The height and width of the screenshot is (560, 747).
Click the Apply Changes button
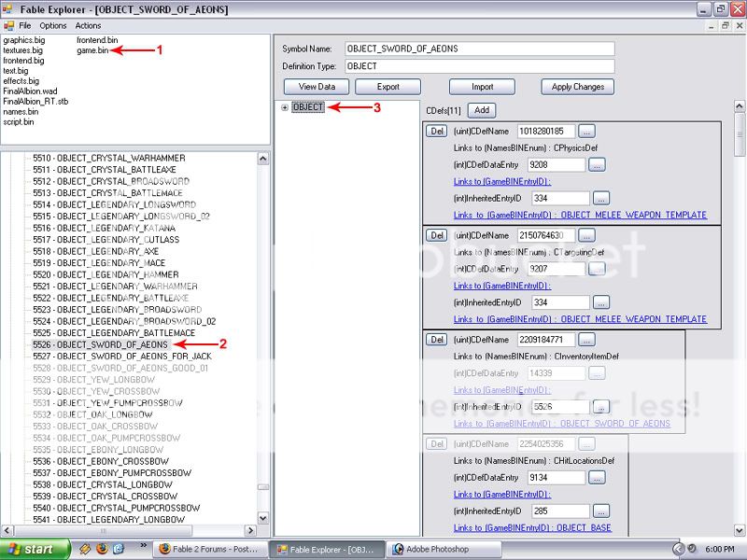(577, 87)
